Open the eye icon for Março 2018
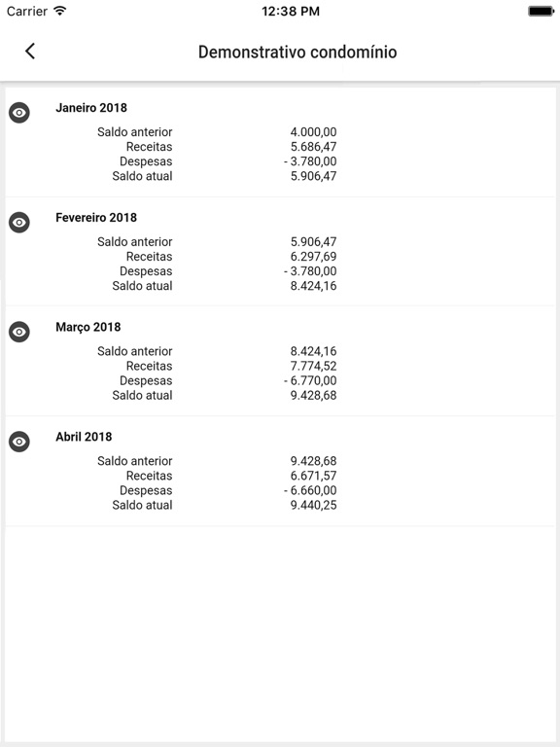Viewport: 560px width, 747px height. [x=19, y=332]
